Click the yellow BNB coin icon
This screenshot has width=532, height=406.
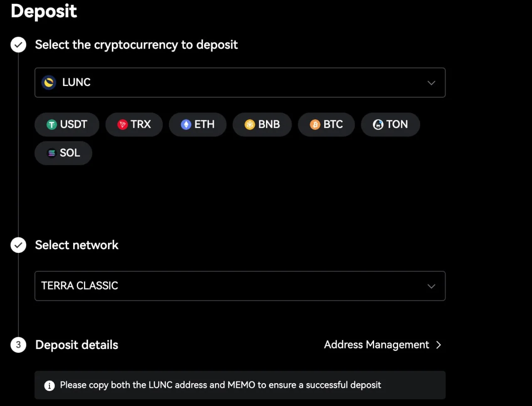tap(250, 124)
